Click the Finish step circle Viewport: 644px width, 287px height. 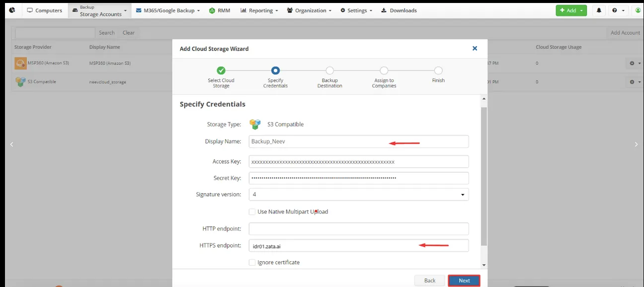coord(438,71)
